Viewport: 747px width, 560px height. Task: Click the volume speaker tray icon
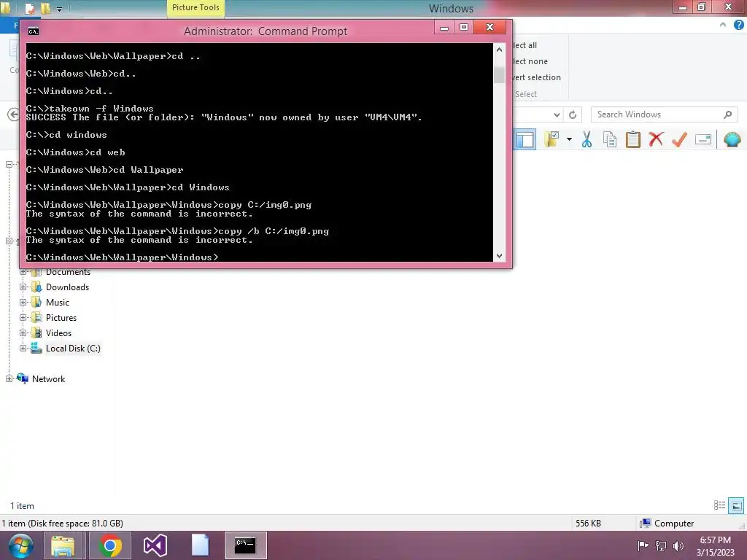[x=678, y=545]
